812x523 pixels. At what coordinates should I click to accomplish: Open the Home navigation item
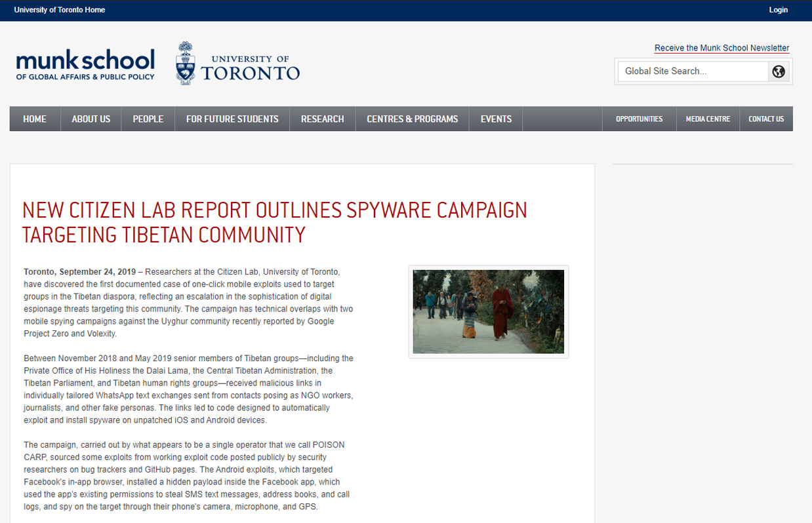[x=35, y=119]
